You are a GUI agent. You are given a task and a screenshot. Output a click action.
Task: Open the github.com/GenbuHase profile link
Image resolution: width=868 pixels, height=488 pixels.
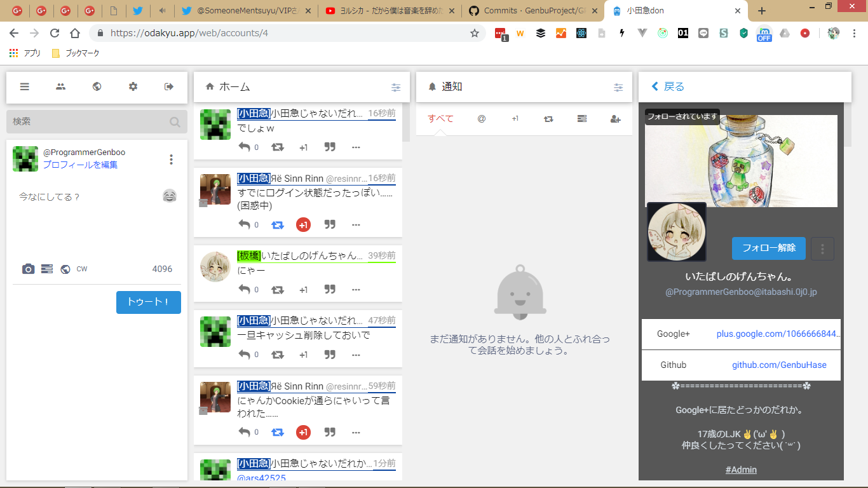[x=779, y=365]
